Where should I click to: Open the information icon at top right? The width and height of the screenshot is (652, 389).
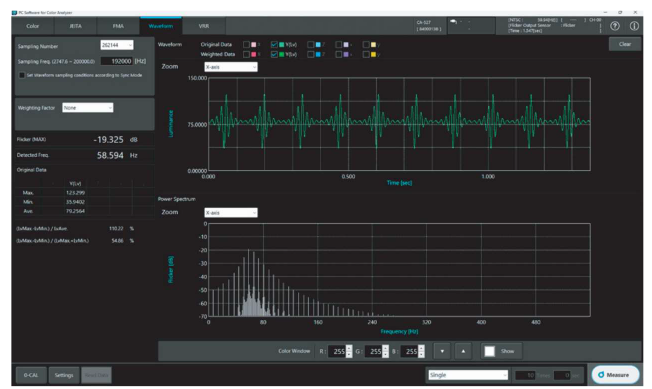click(x=634, y=26)
